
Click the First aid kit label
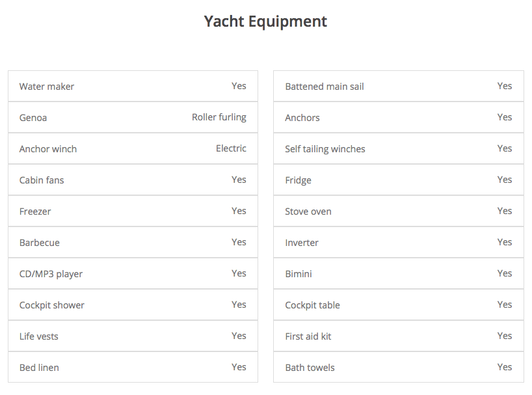(x=308, y=336)
